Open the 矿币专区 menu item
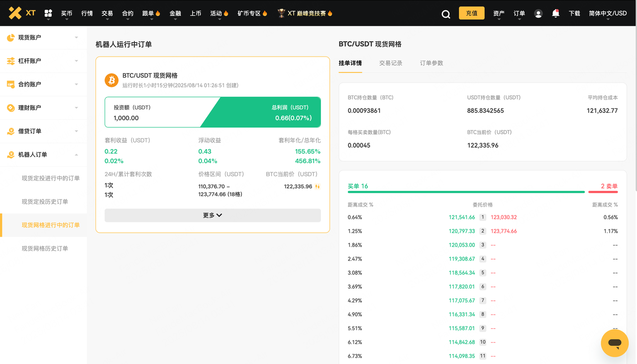Screen dimensions: 637x364 252,13
